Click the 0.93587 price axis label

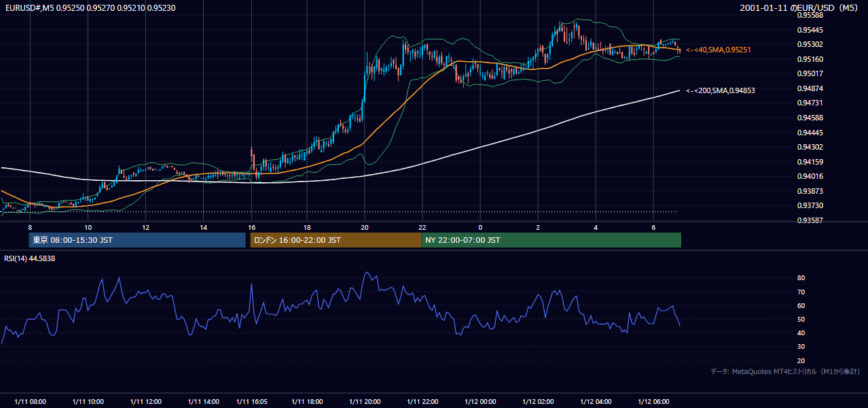coord(810,220)
